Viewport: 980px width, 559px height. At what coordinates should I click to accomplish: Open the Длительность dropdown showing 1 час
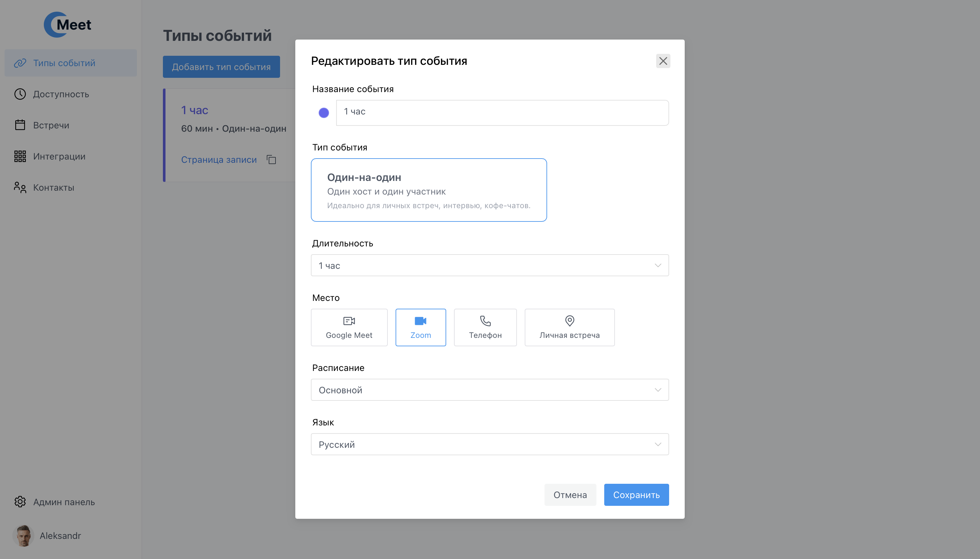coord(490,265)
